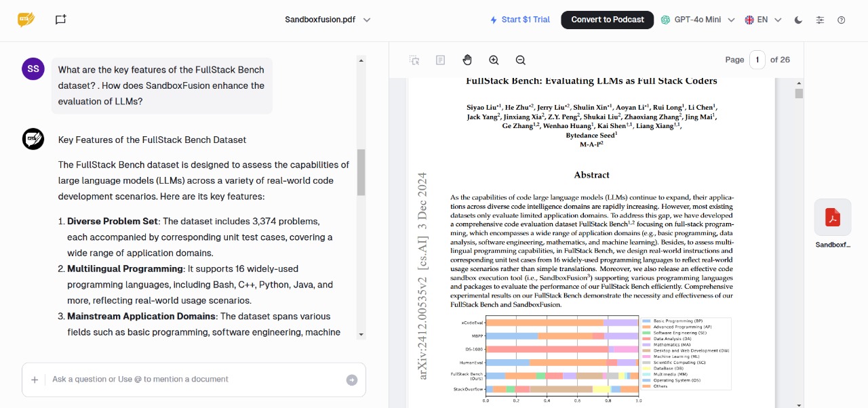Open the EN language dropdown
Screen dimensions: 868x408
[x=762, y=20]
